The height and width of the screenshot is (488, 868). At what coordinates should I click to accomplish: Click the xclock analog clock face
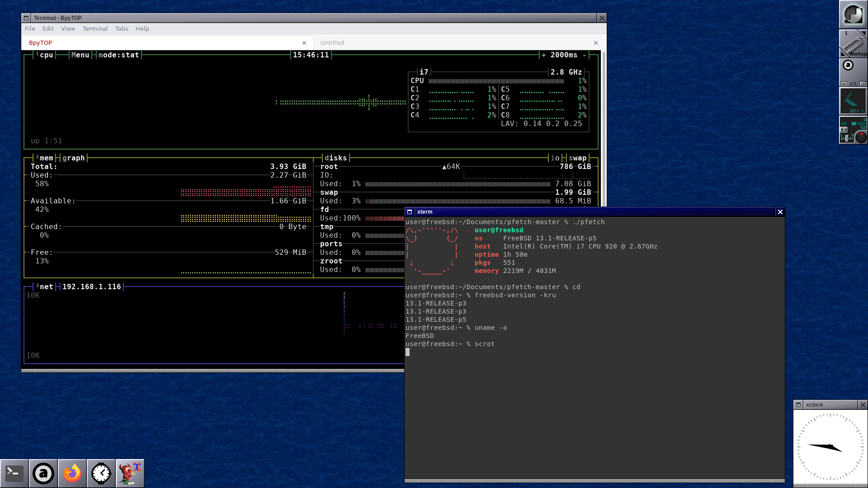tap(830, 447)
